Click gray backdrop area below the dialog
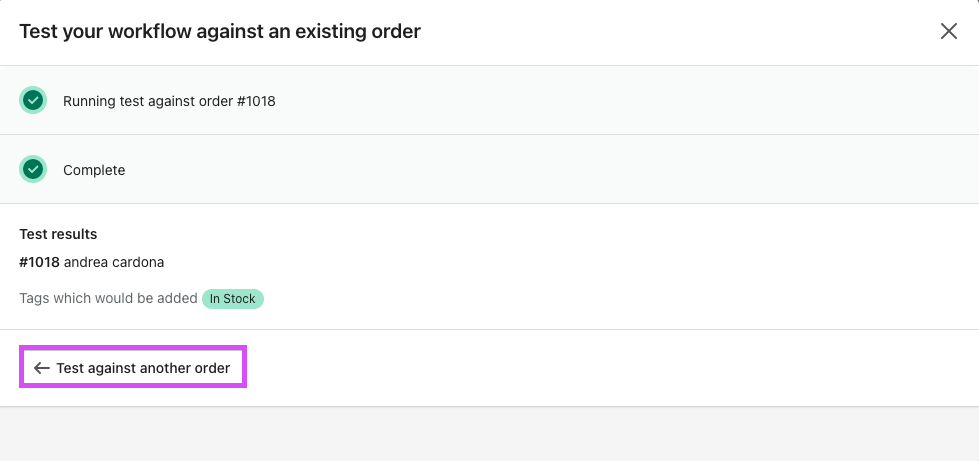Image resolution: width=979 pixels, height=461 pixels. [490, 435]
